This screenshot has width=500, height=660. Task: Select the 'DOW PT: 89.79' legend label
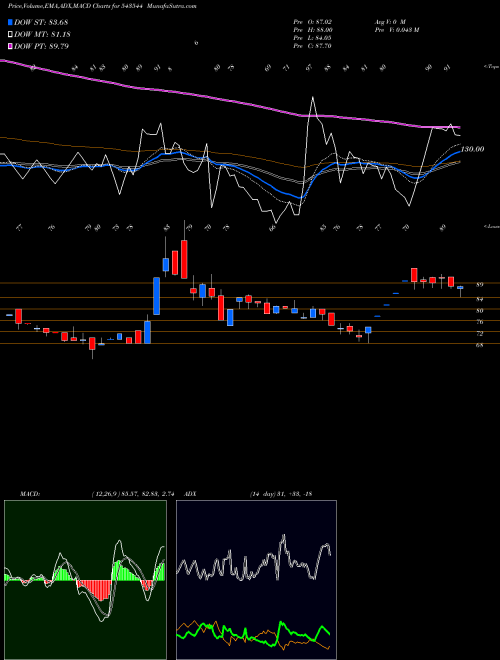[x=42, y=46]
